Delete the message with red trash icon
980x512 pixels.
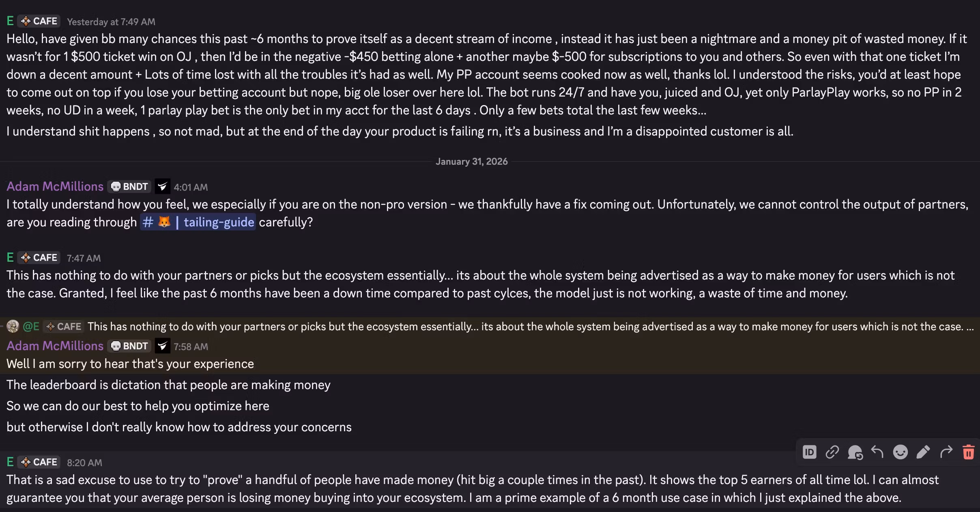(x=969, y=452)
